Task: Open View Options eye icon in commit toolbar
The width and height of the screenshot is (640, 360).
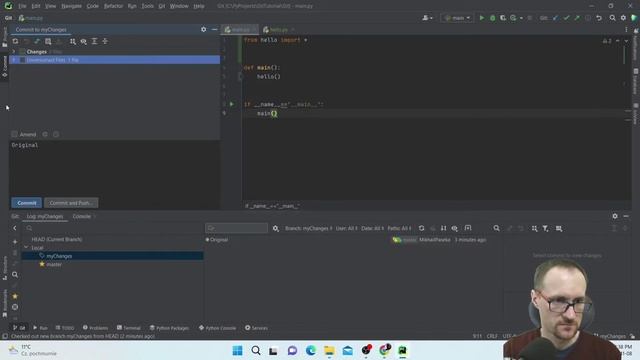Action: coord(84,41)
